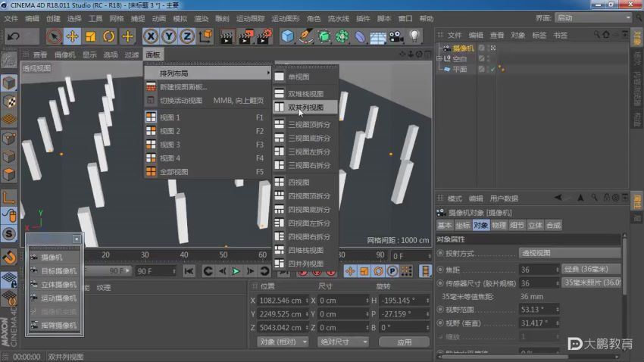Screen dimensions: 644x362
Task: Switch to 细节 attribute tab
Action: tap(517, 226)
